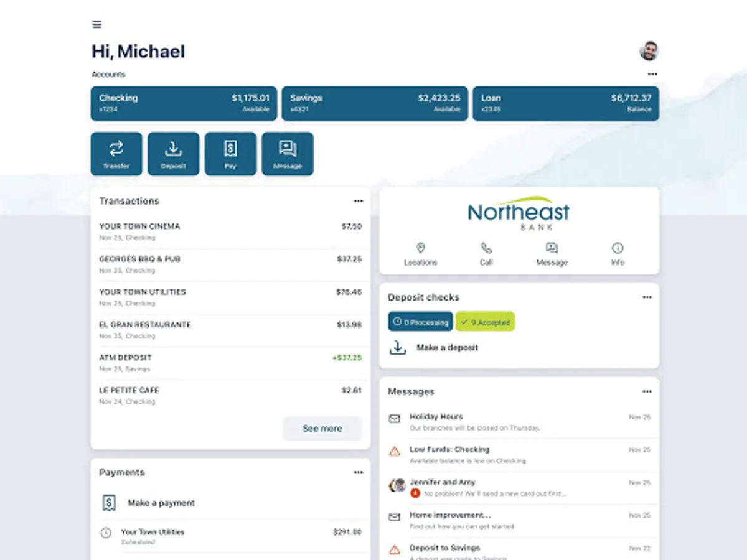Click the +$37.25 deposit amount
This screenshot has width=747, height=560.
pyautogui.click(x=347, y=358)
